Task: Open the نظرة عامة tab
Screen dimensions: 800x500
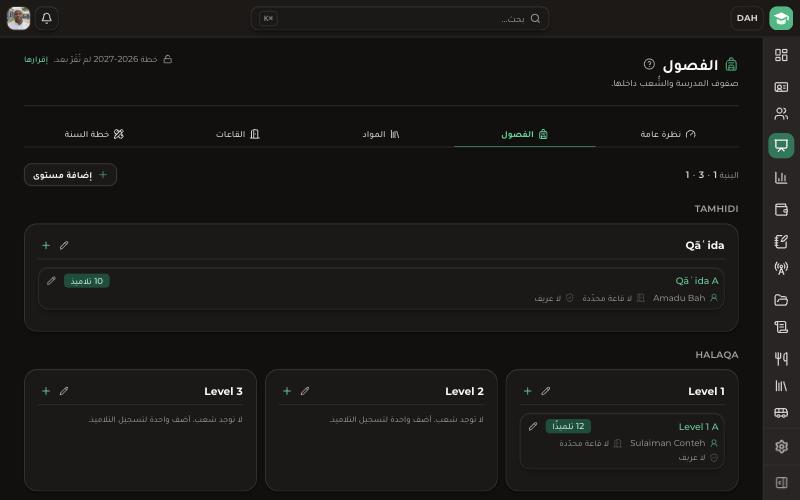Action: pyautogui.click(x=667, y=134)
